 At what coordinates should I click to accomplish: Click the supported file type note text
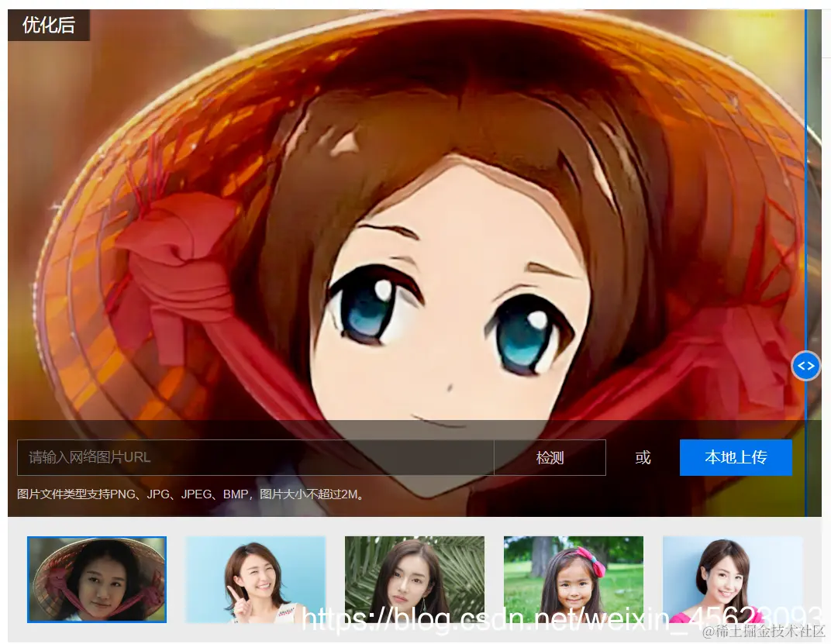click(x=190, y=494)
